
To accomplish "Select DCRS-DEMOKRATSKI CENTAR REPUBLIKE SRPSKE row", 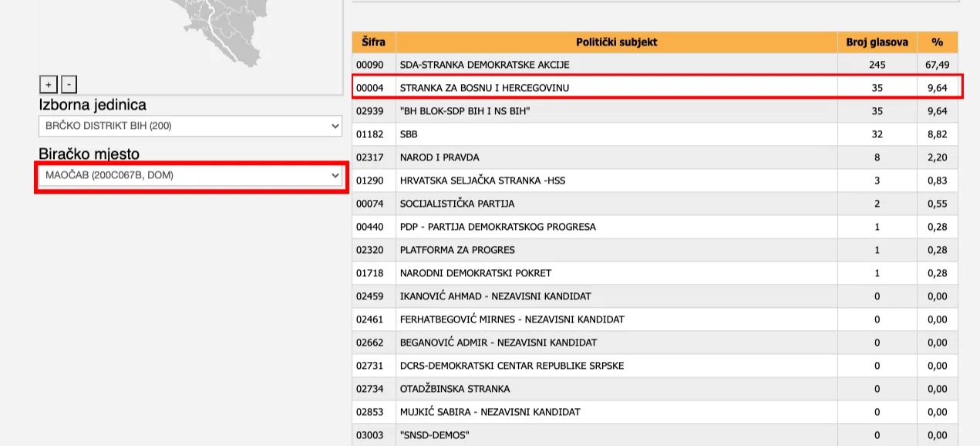I will pyautogui.click(x=655, y=366).
